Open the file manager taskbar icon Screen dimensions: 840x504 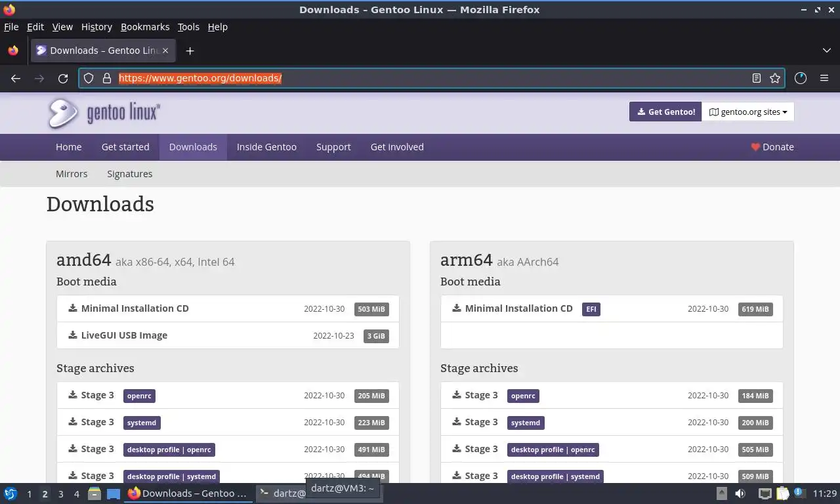(94, 493)
